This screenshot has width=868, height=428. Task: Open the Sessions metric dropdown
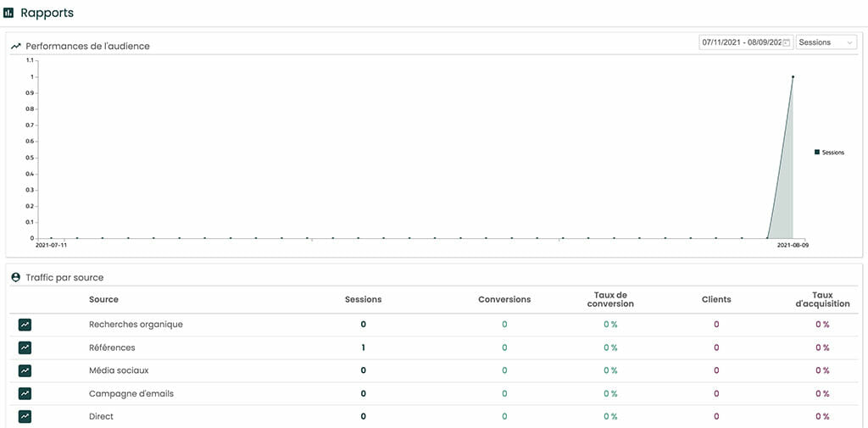click(826, 42)
